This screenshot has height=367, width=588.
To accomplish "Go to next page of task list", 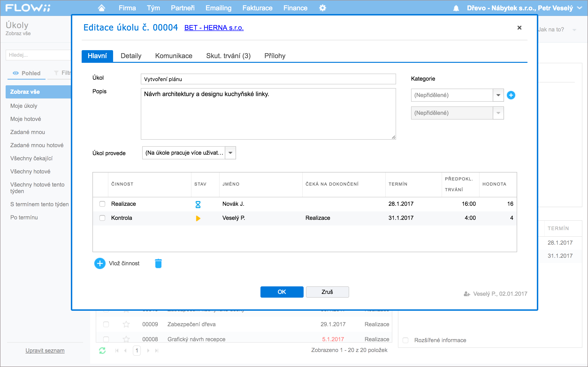I will (148, 351).
